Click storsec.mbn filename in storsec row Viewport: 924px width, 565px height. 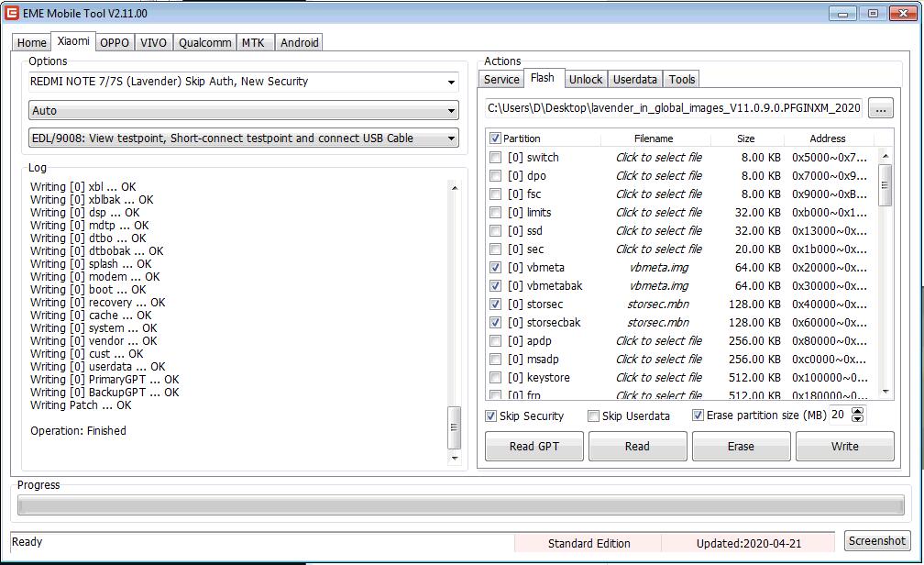(x=658, y=305)
